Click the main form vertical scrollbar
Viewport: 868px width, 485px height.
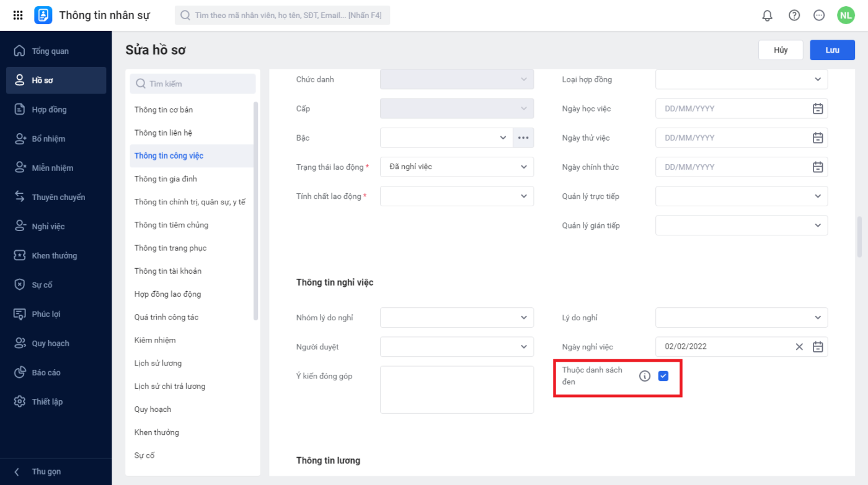pyautogui.click(x=859, y=237)
